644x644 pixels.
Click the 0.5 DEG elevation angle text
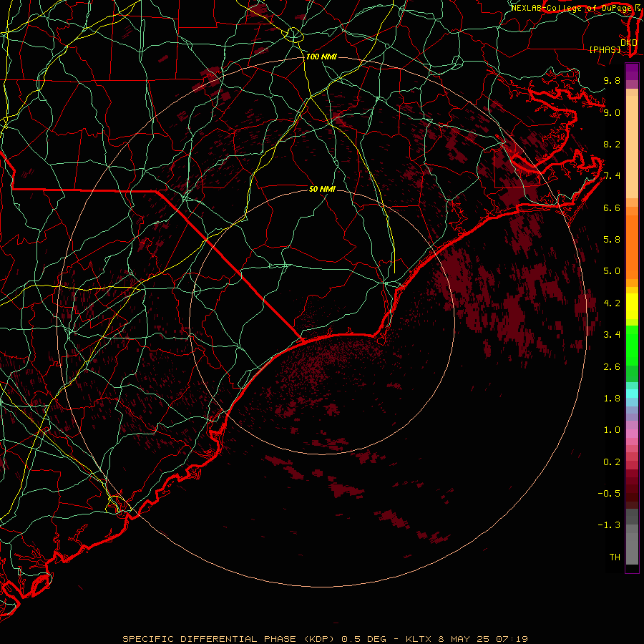coord(364,639)
